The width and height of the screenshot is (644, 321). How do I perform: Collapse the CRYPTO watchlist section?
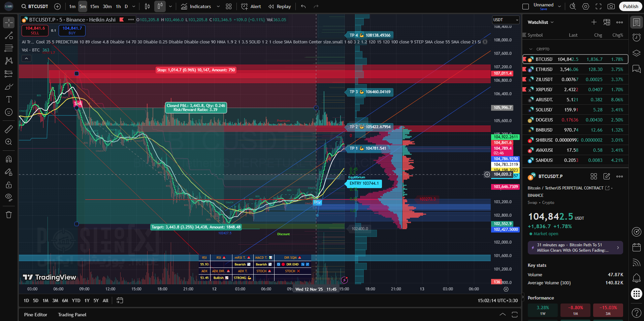(531, 49)
